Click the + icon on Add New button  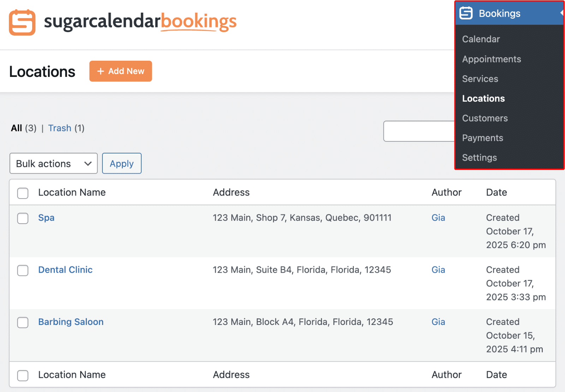(x=100, y=71)
